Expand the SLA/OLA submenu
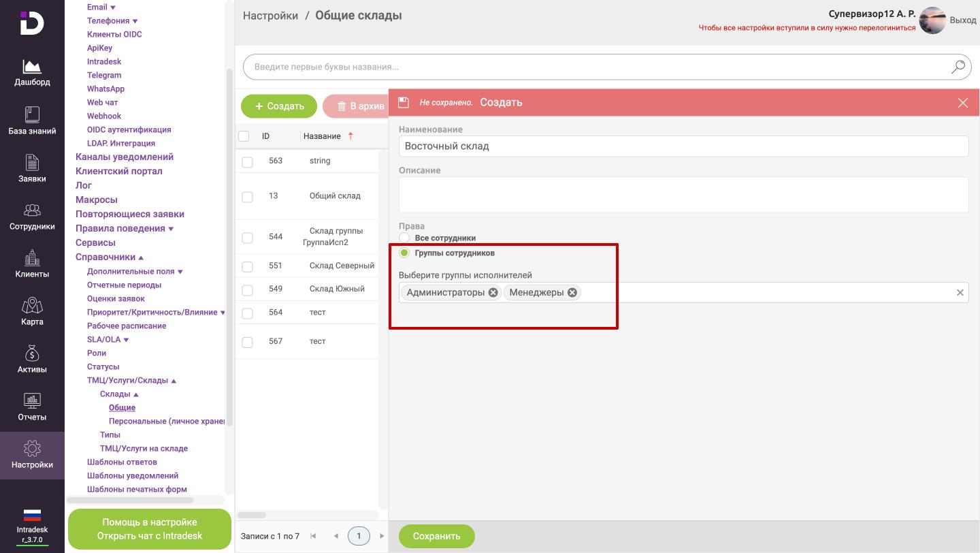980x553 pixels. click(x=126, y=340)
